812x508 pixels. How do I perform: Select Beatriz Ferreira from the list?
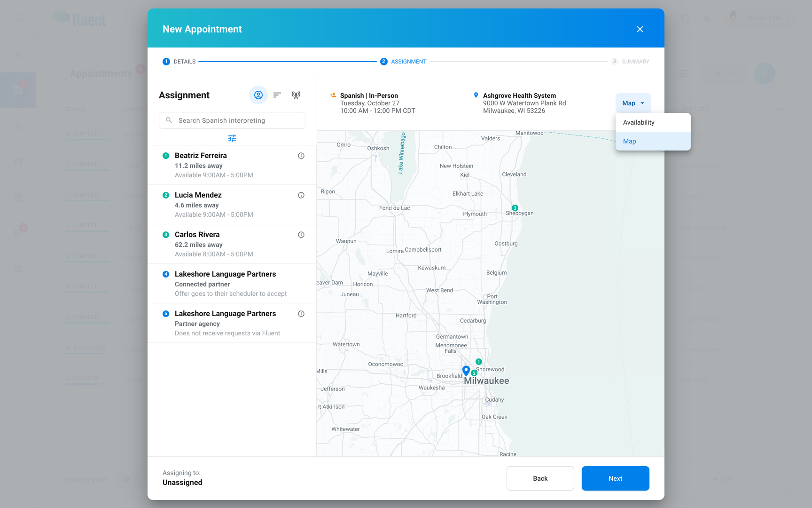click(x=232, y=165)
